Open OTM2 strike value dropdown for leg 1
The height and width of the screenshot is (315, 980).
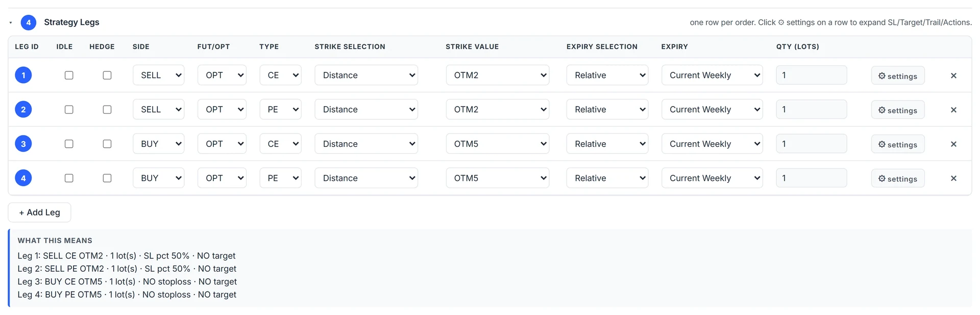tap(498, 75)
